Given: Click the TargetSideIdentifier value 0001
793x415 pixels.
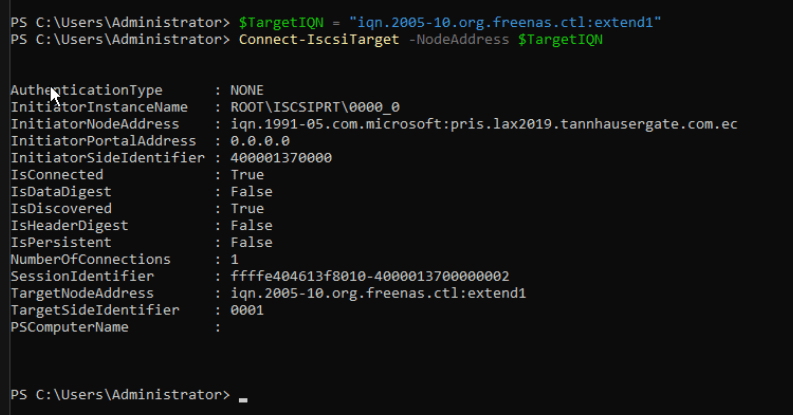Looking at the screenshot, I should [246, 310].
